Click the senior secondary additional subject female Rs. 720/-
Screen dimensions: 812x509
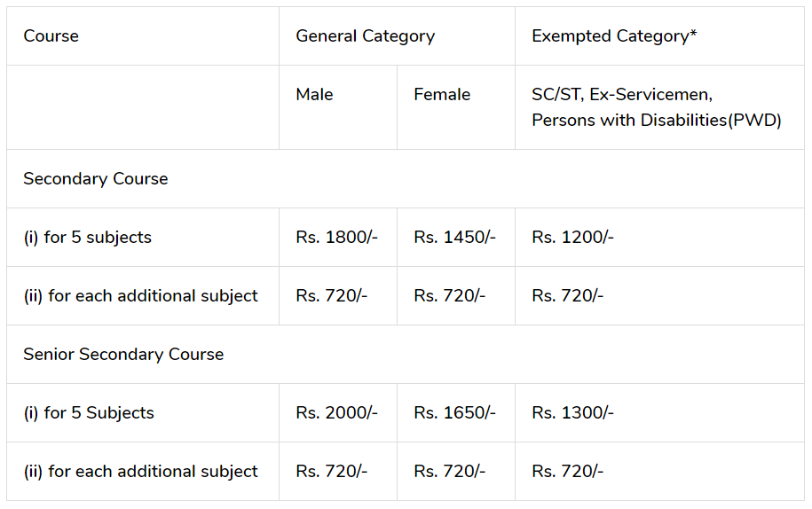[x=456, y=471]
